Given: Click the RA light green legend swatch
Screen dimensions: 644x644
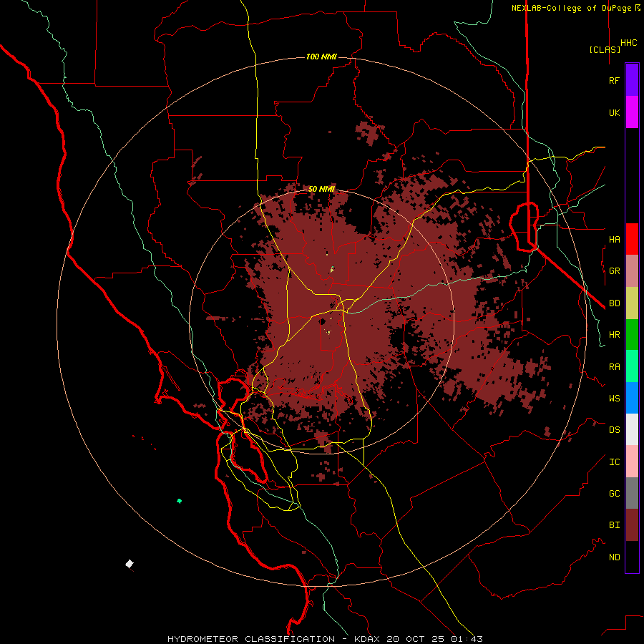Looking at the screenshot, I should click(x=632, y=366).
